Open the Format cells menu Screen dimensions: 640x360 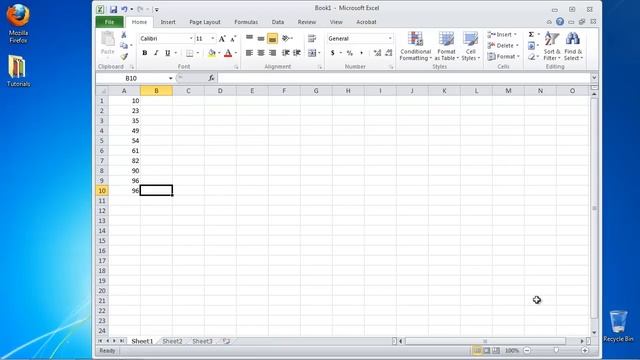coord(503,57)
